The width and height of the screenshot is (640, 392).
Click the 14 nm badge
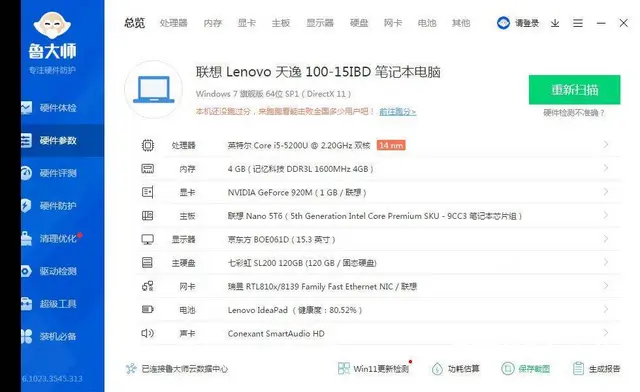click(391, 145)
